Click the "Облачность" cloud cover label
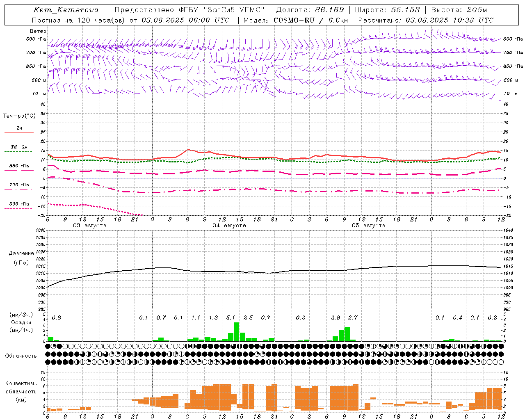The width and height of the screenshot is (525, 420). click(x=21, y=356)
